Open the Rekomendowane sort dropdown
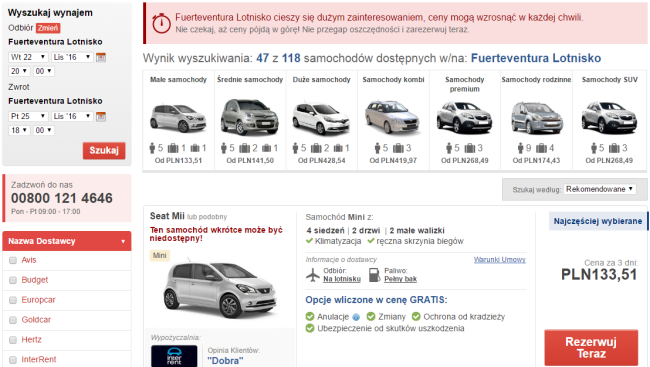Viewport: 650px width, 367px height. 599,189
